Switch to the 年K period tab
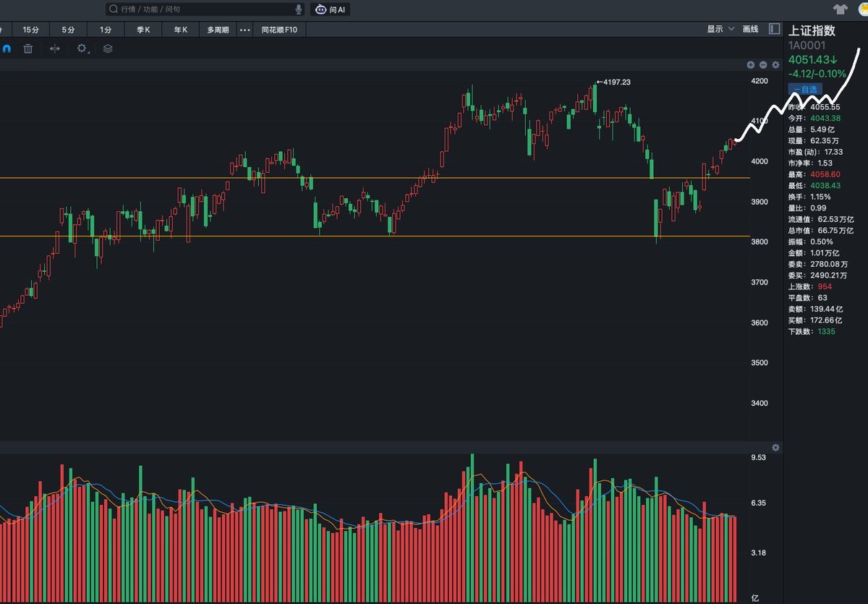Screen dimensions: 868x604 pyautogui.click(x=180, y=30)
